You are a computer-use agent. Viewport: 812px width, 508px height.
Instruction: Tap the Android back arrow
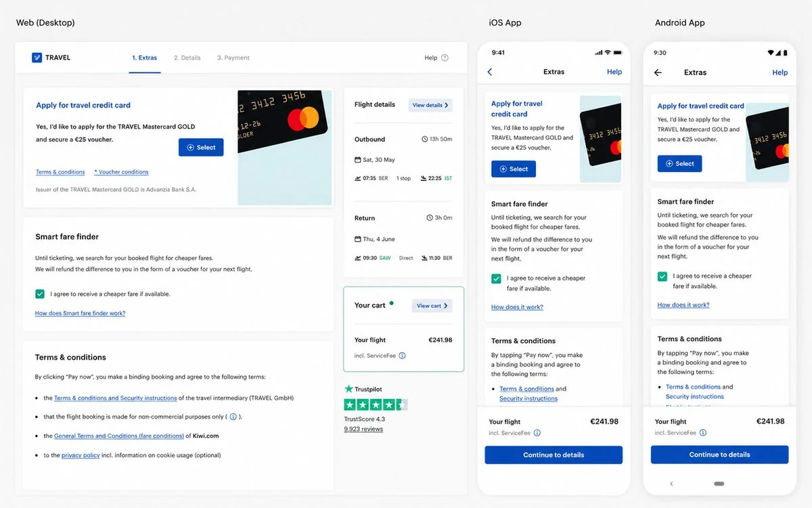point(658,72)
